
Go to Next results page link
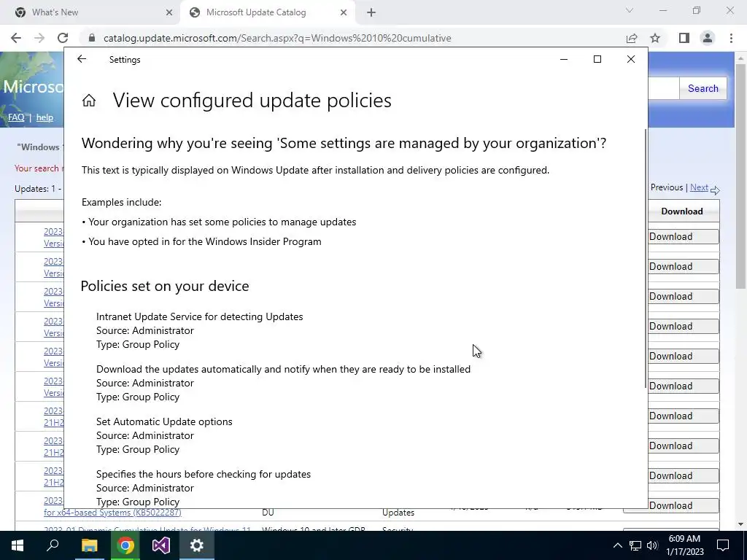[699, 187]
